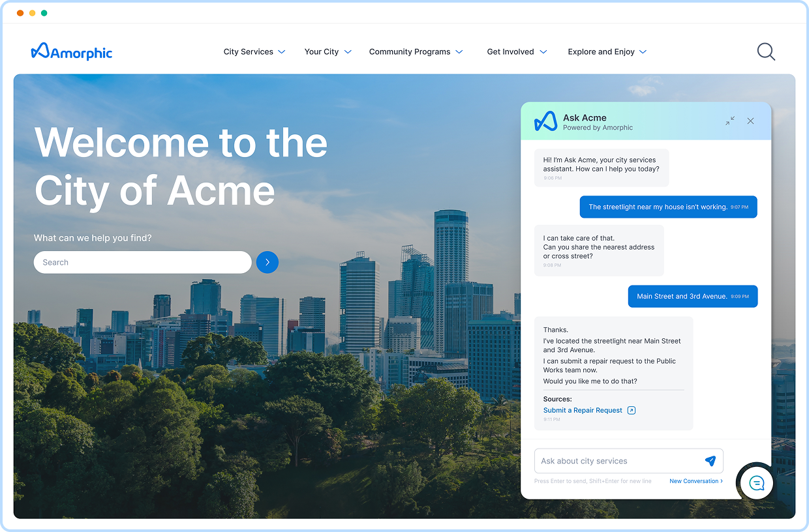Open the magnifying glass search icon

(x=766, y=52)
